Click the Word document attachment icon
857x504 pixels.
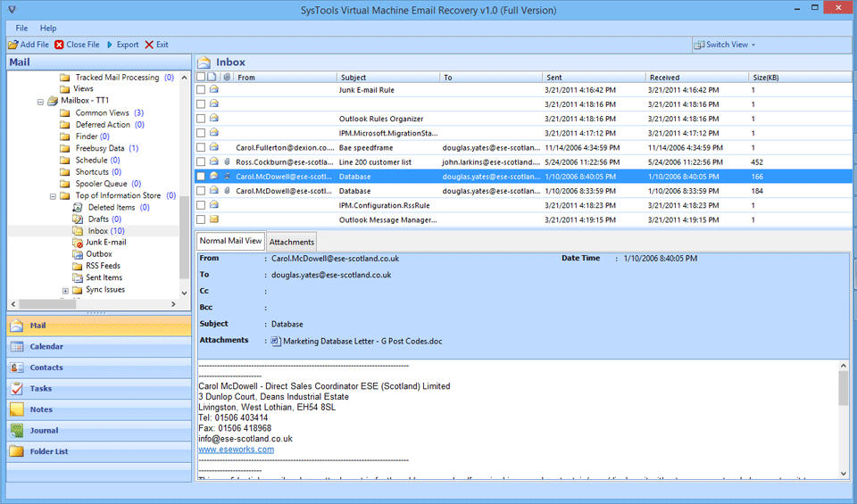[276, 342]
